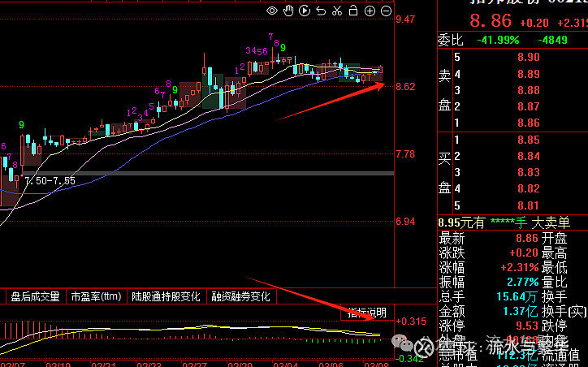Click the 量比 label in quote panel

554,282
